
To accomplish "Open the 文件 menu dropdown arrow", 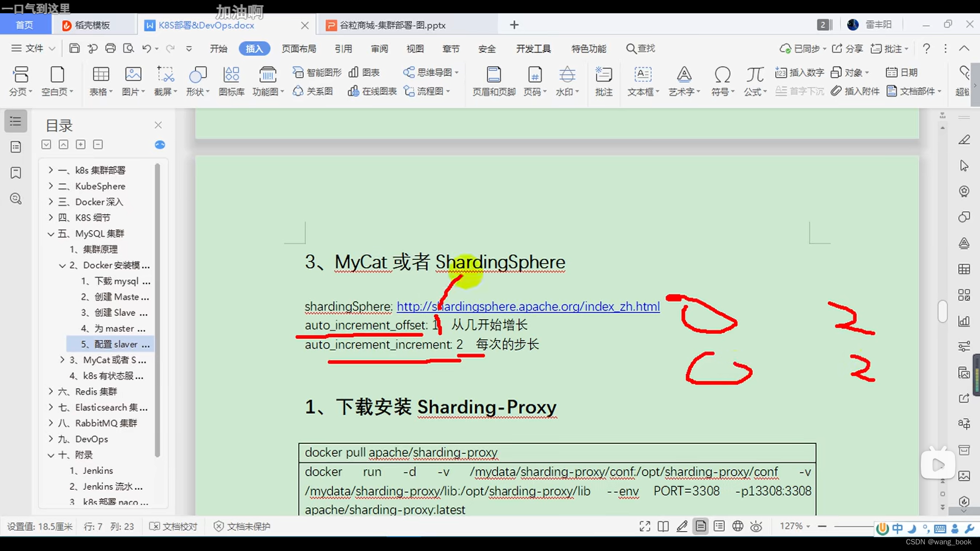I will [52, 48].
